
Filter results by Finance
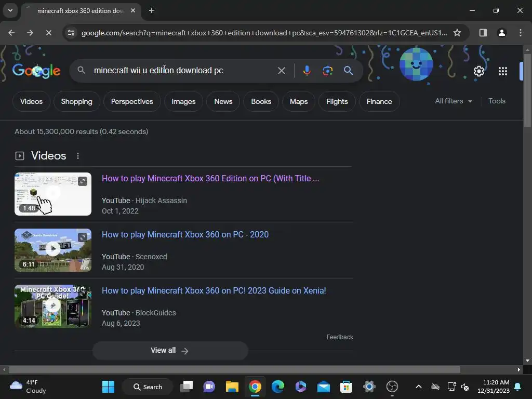pos(379,101)
